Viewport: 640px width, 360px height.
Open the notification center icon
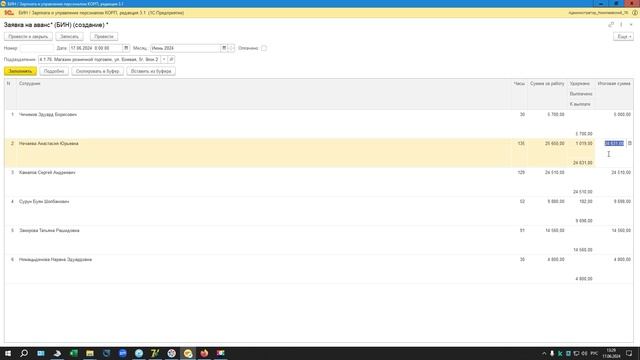pos(629,353)
